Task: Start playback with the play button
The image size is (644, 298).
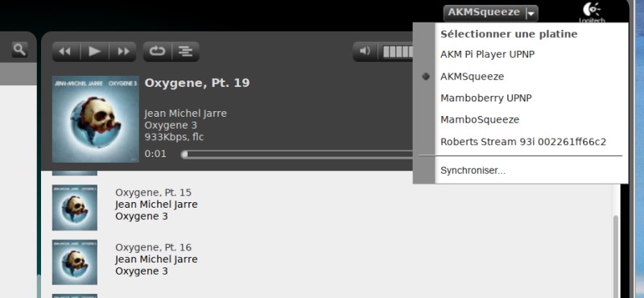Action: coord(94,52)
